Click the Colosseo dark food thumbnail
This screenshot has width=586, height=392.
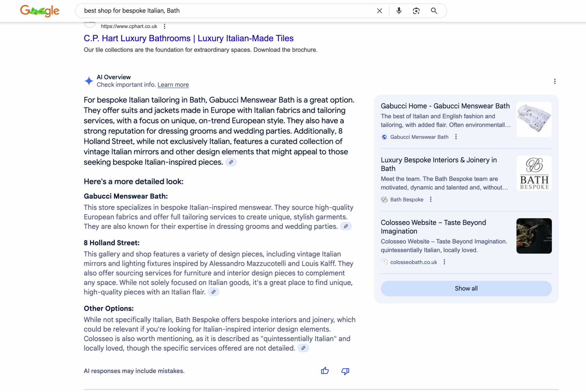pos(534,236)
